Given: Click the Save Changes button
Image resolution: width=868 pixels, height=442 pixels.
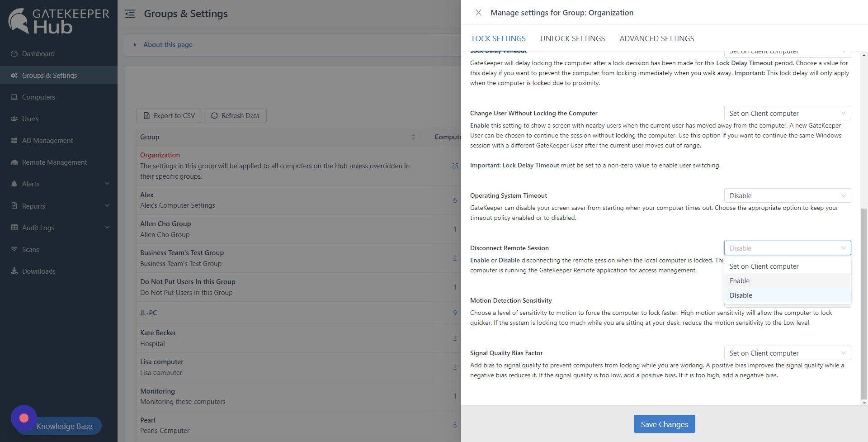Looking at the screenshot, I should 664,424.
